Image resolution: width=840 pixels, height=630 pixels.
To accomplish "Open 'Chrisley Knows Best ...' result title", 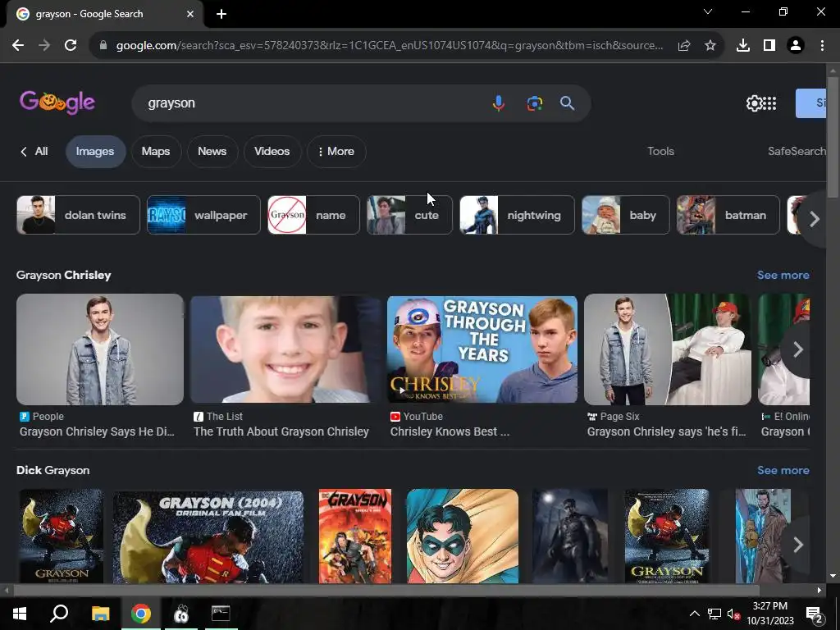I will pyautogui.click(x=450, y=431).
